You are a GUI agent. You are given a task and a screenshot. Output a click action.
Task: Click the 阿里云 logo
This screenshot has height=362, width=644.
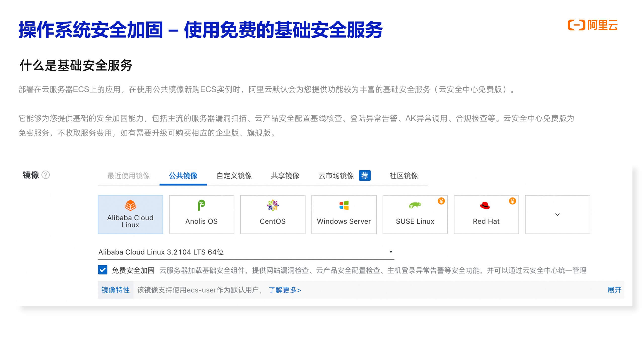(592, 25)
